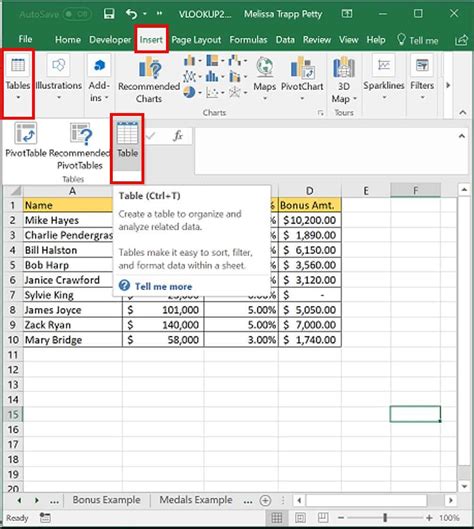Open the Charts dialog launcher
Image resolution: width=474 pixels, height=529 pixels.
320,113
